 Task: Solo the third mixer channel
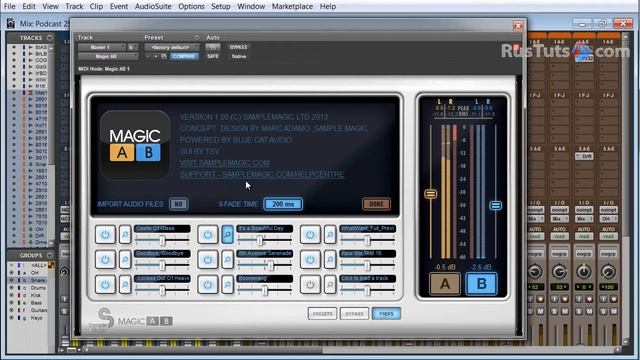pyautogui.click(x=579, y=311)
